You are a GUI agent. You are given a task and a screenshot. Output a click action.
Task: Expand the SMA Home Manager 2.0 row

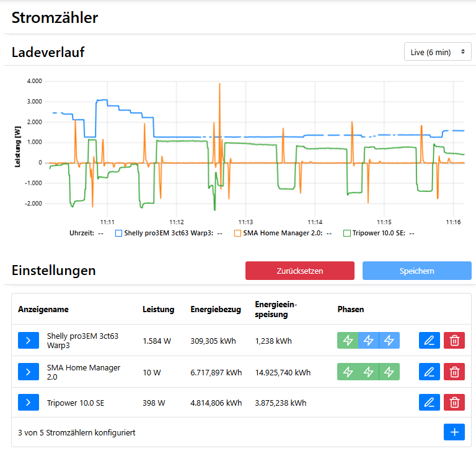[29, 372]
